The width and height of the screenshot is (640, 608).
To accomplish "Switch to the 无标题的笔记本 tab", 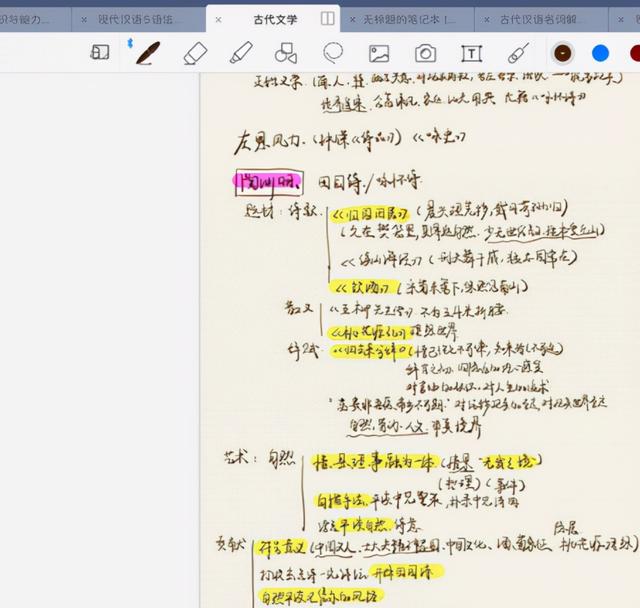I will 409,19.
